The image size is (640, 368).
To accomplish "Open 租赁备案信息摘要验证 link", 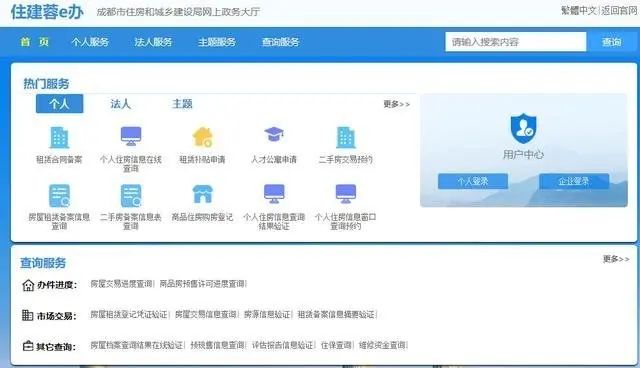I will click(336, 314).
